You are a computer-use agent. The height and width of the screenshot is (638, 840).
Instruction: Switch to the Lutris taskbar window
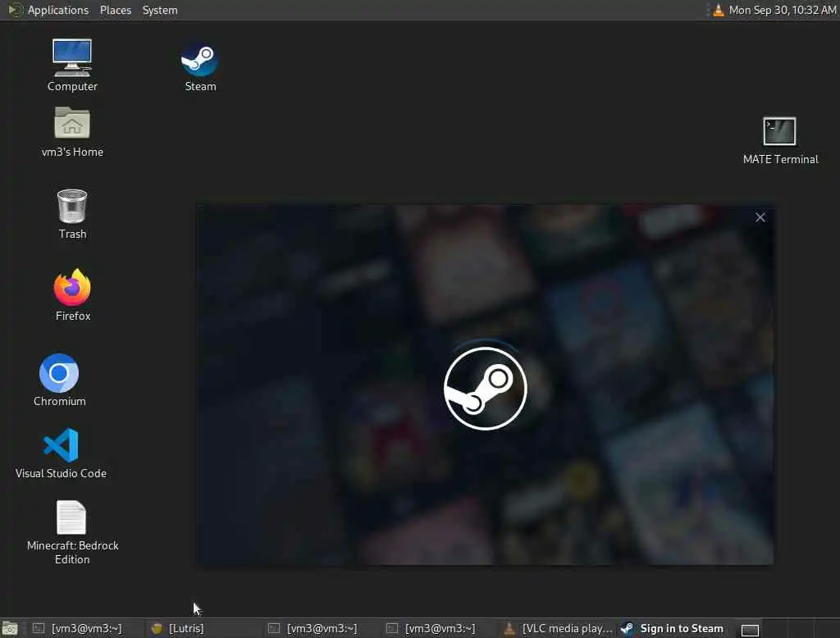pos(203,628)
